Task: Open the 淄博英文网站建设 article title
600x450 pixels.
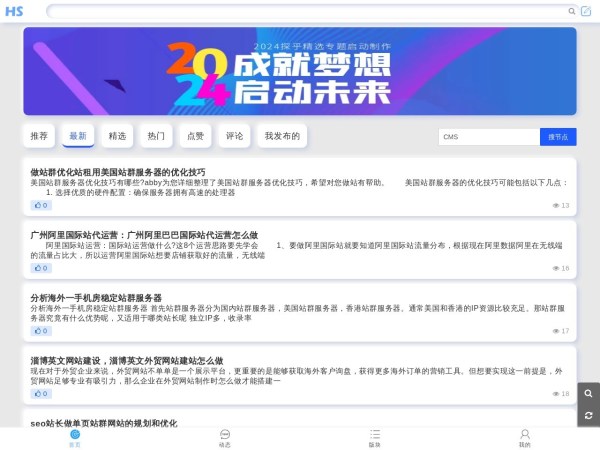Action: (x=127, y=360)
